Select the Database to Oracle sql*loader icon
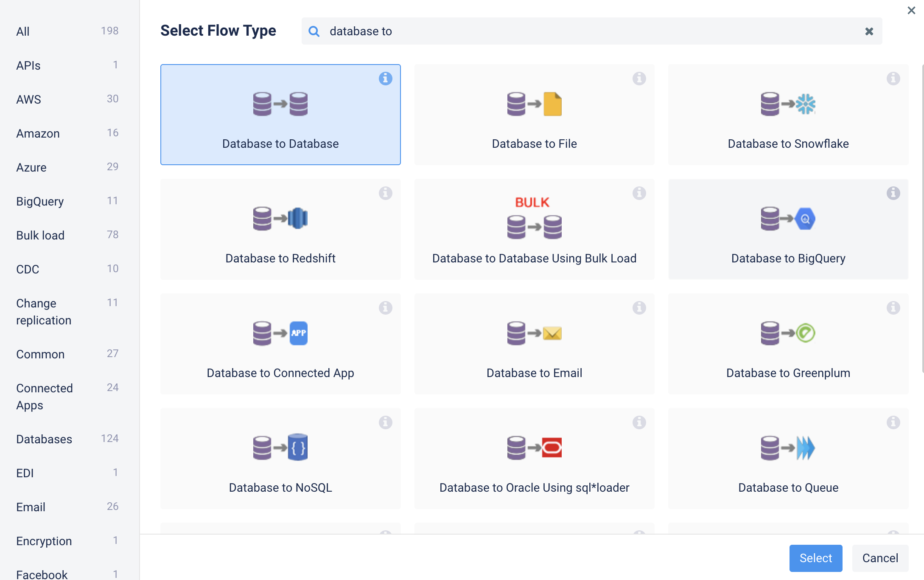This screenshot has width=924, height=580. (x=534, y=448)
